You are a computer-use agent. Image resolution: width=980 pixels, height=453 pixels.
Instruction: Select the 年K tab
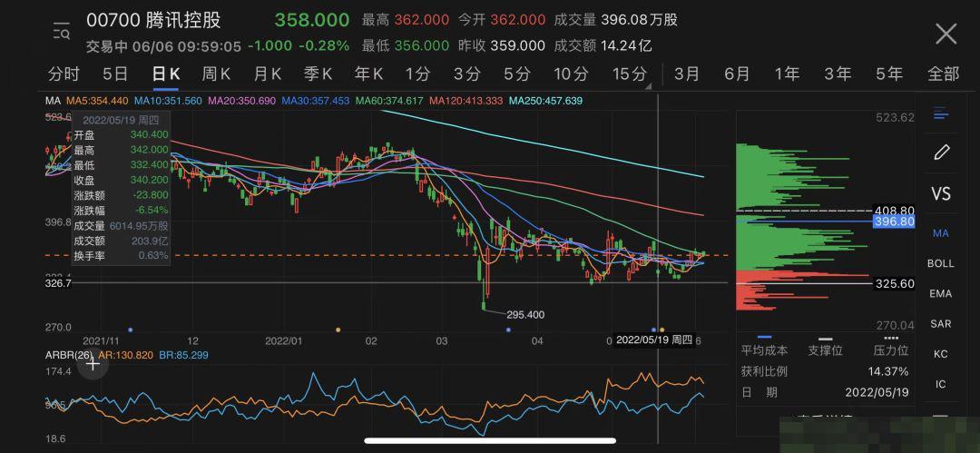(368, 74)
